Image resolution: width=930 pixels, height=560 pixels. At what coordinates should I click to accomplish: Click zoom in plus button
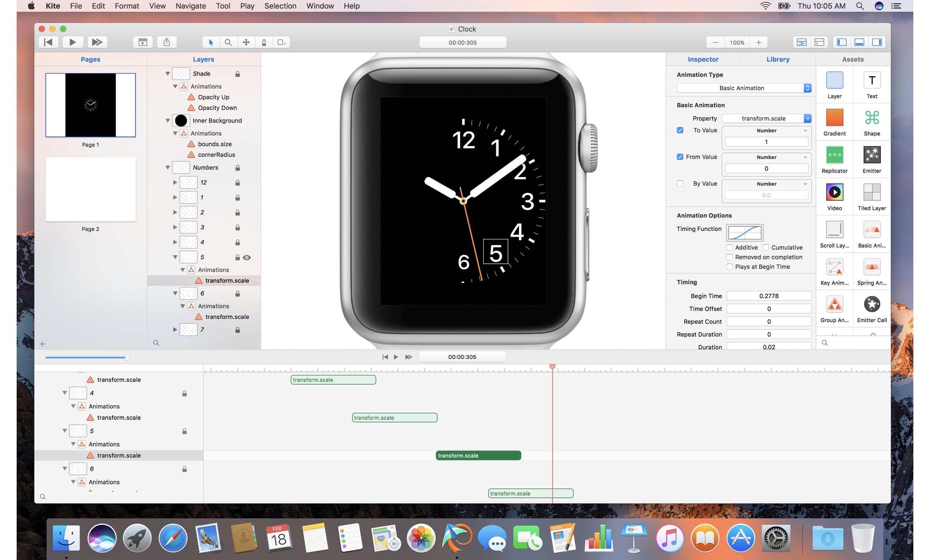[758, 42]
